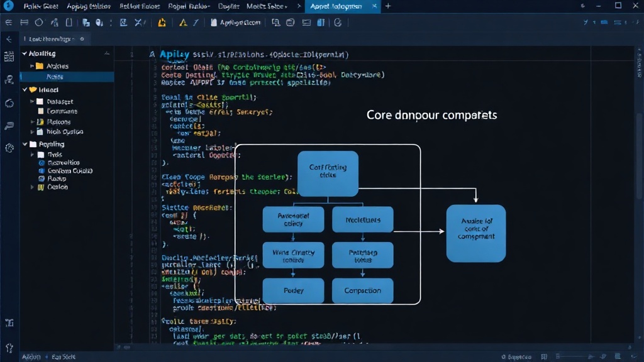
Task: Click Ean Sidé in the status bar
Action: tap(64, 357)
